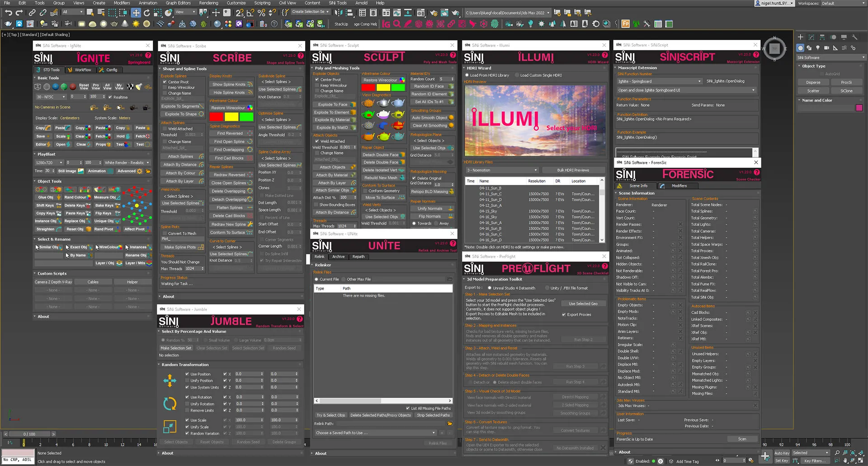Click the orange Fp toolbar icon

[x=626, y=24]
